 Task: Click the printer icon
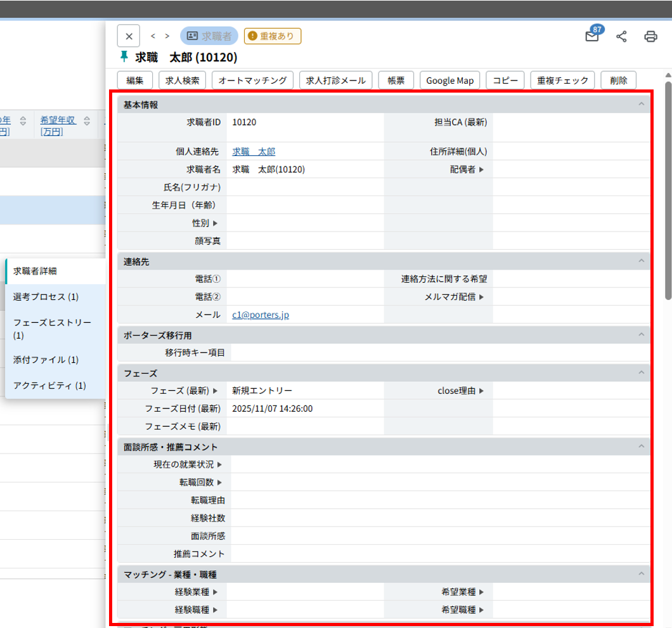(650, 37)
